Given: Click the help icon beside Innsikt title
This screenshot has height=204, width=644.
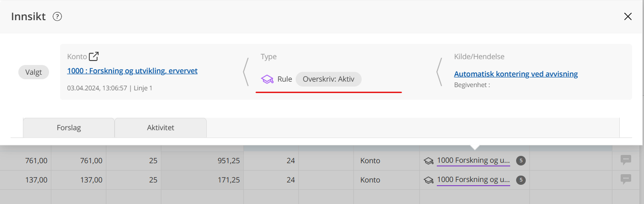Looking at the screenshot, I should pos(57,17).
